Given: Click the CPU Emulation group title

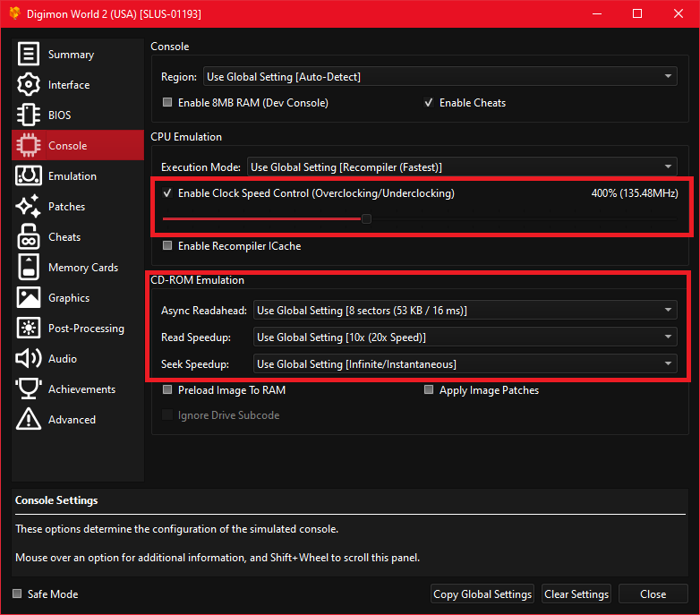Looking at the screenshot, I should [186, 137].
